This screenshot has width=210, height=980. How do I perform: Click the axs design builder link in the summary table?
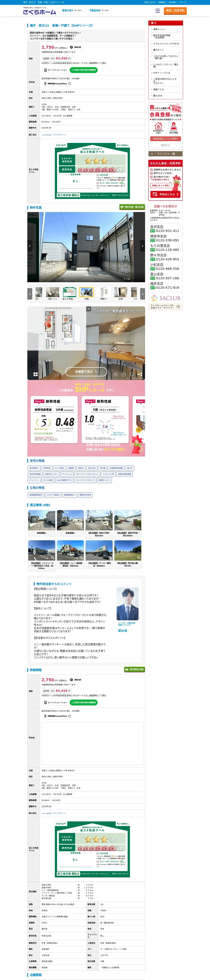[x=54, y=135]
